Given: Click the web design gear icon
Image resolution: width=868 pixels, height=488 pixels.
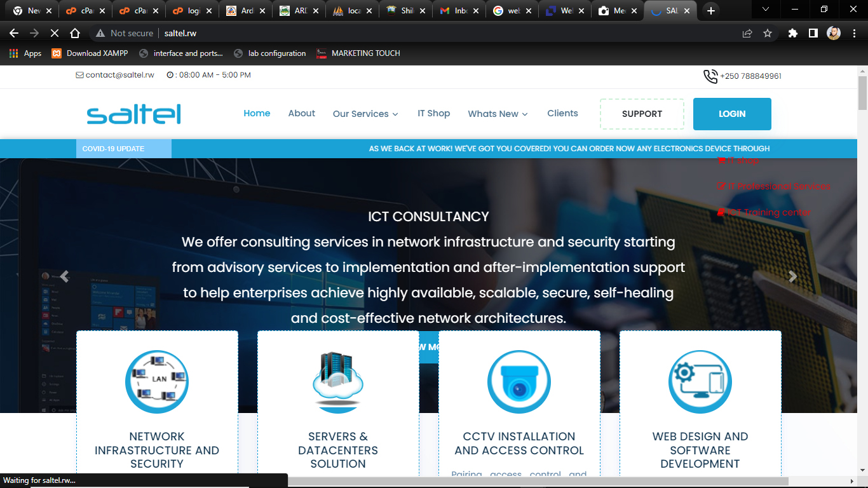Looking at the screenshot, I should [700, 382].
